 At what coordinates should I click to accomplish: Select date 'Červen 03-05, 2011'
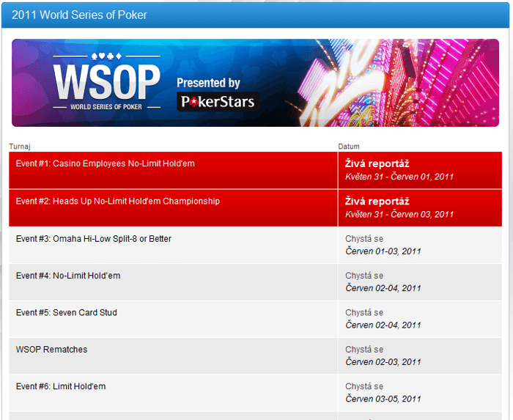point(383,399)
